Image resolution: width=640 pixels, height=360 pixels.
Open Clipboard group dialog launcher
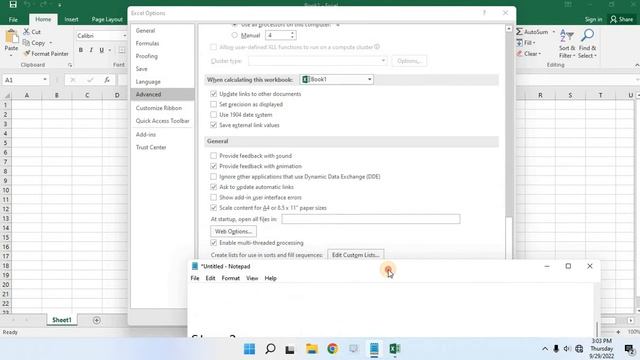70,65
